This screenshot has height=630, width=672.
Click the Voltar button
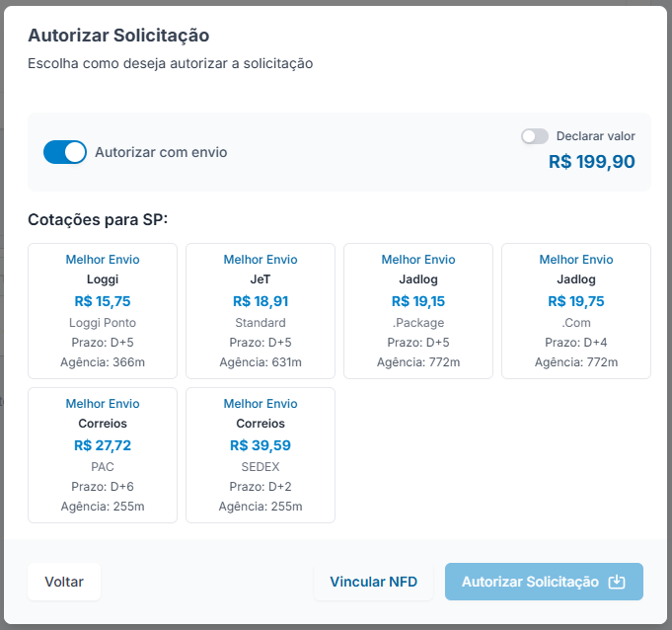tap(64, 582)
